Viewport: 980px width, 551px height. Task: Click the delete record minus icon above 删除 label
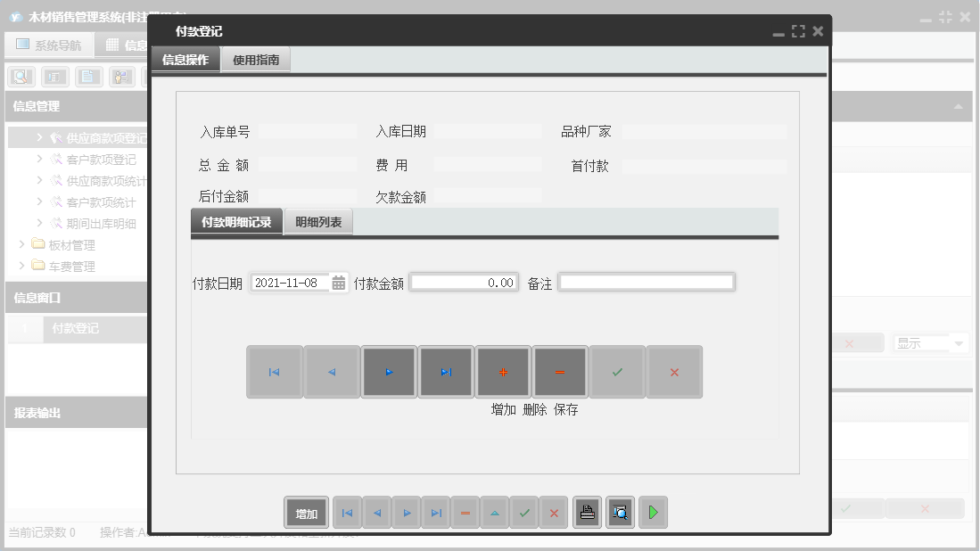click(x=560, y=371)
